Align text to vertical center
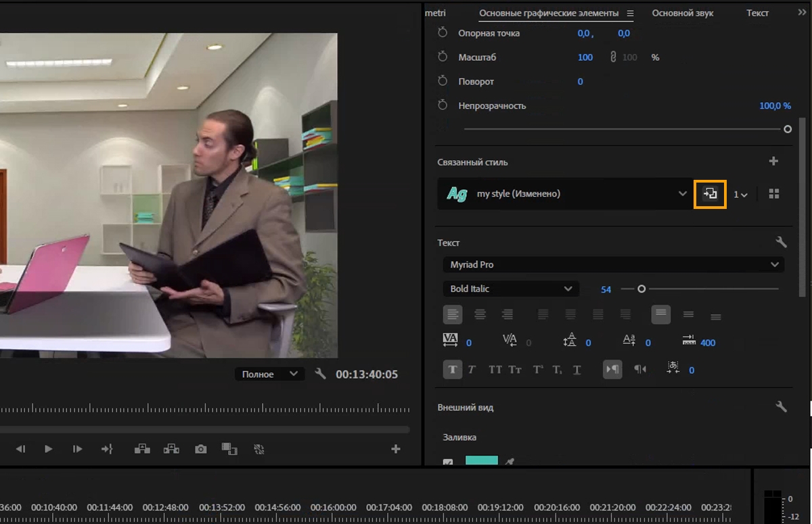Image resolution: width=812 pixels, height=524 pixels. (x=688, y=314)
